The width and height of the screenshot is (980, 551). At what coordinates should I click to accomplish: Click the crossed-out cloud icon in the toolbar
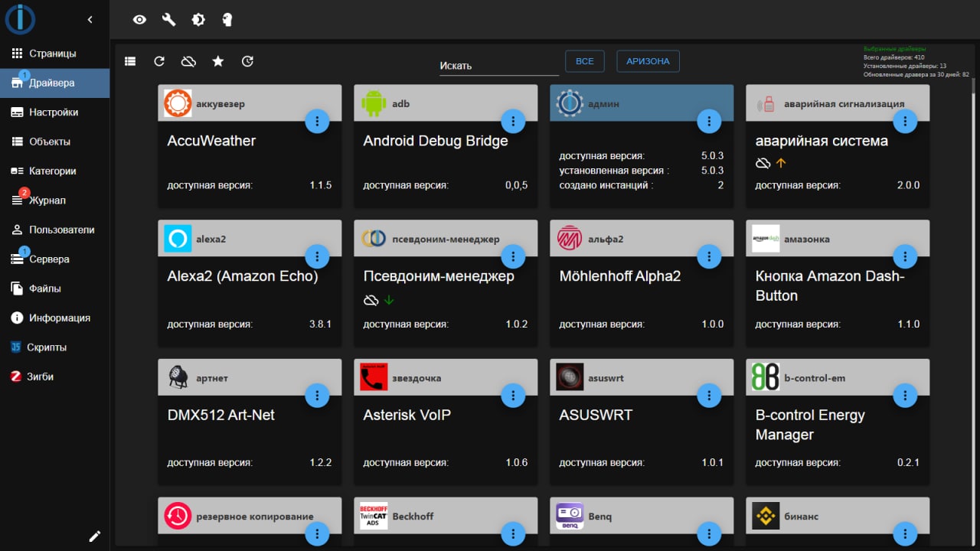tap(188, 61)
